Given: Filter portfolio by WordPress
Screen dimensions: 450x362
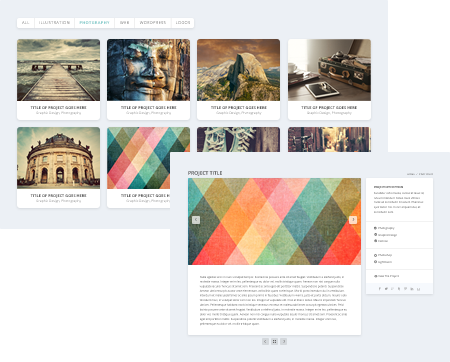Looking at the screenshot, I should [x=153, y=23].
